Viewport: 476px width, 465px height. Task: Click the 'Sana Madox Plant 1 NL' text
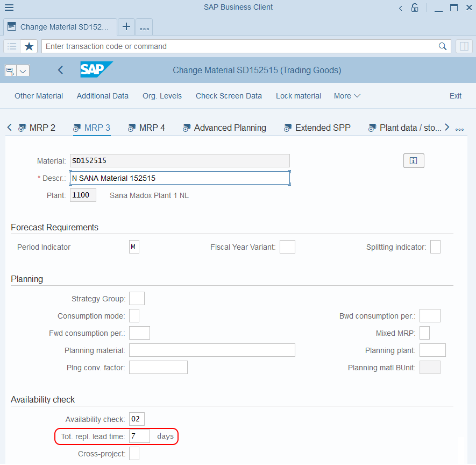coord(149,195)
